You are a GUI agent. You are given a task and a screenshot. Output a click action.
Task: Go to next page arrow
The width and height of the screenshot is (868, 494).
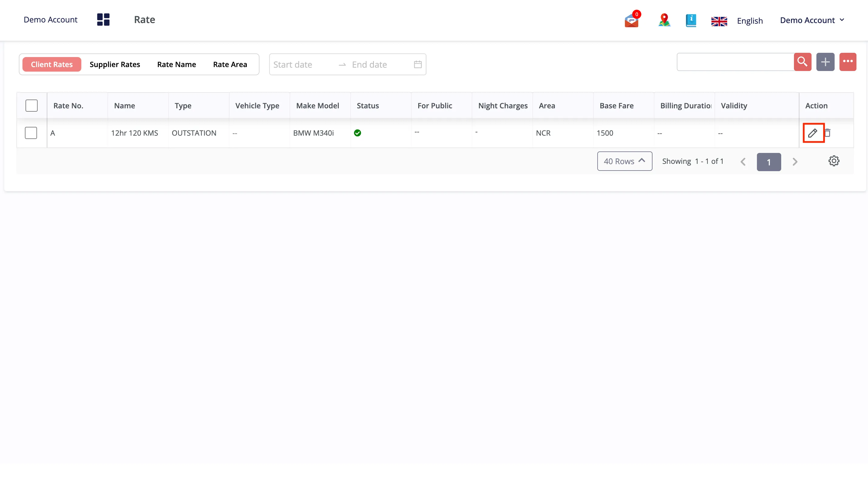795,162
